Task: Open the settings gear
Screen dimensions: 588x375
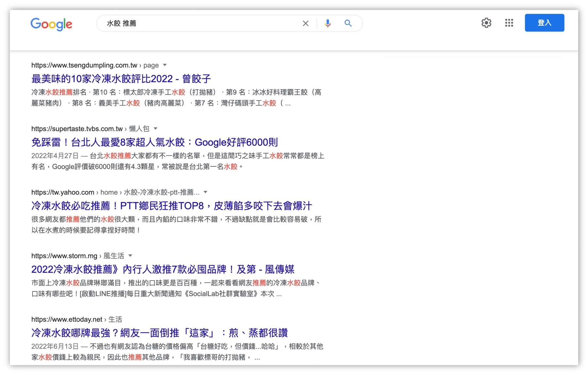Action: pos(486,23)
